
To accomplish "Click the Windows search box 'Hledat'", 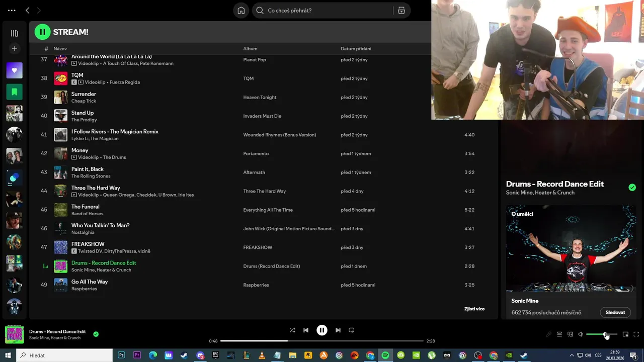I will click(x=64, y=355).
